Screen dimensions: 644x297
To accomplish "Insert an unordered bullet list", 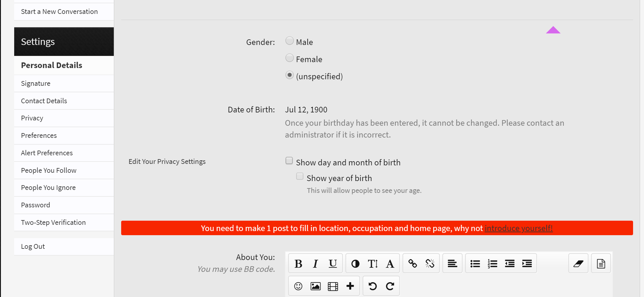I will point(475,263).
